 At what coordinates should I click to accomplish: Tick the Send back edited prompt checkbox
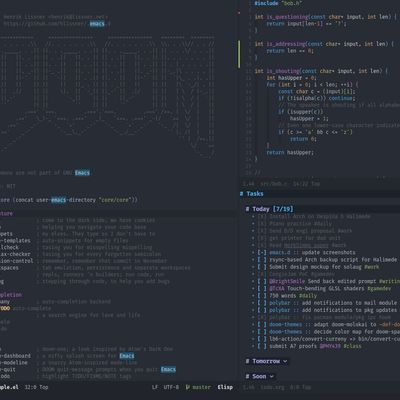tap(262, 281)
